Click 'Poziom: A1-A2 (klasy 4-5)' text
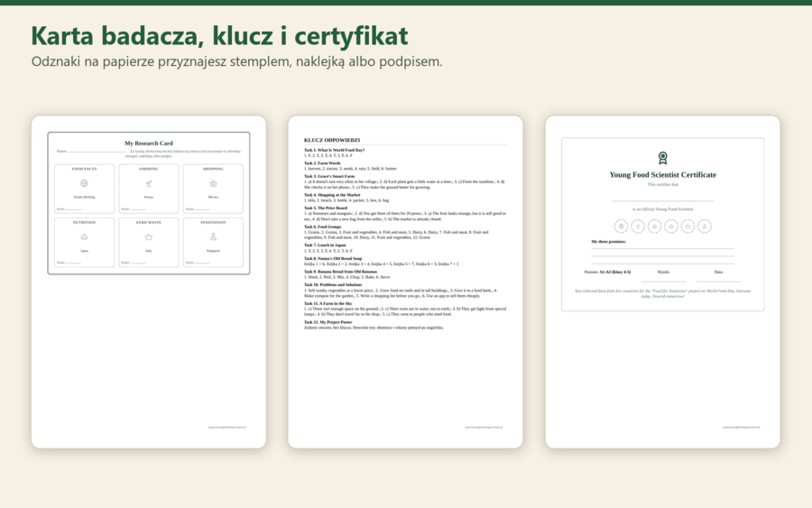This screenshot has width=812, height=508. coord(607,272)
